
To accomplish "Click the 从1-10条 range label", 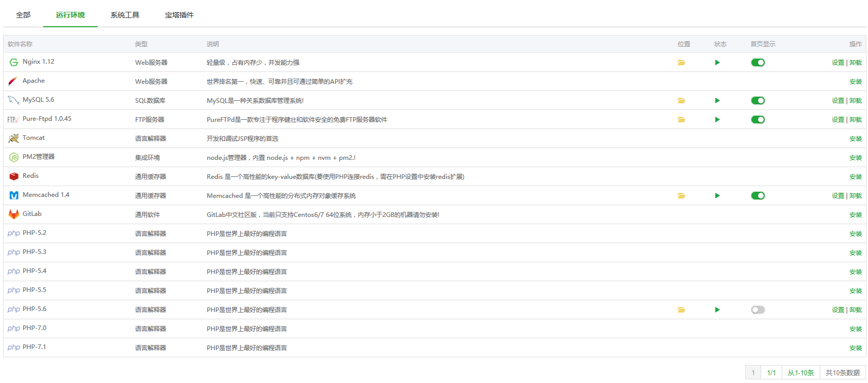I will click(x=801, y=373).
